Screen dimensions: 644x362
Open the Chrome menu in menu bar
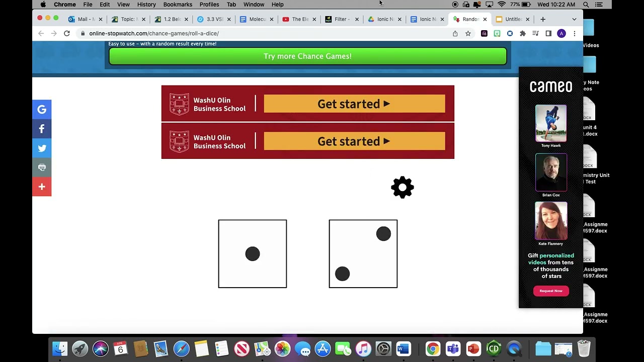65,5
